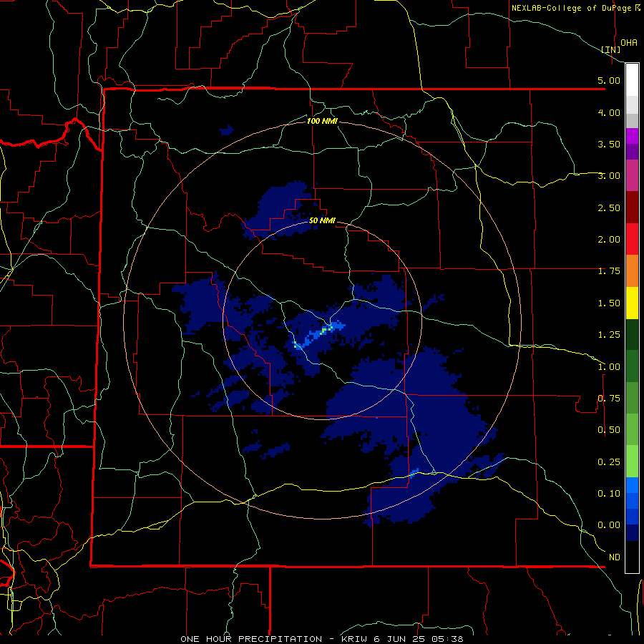Screen dimensions: 644x644
Task: Click the 1.50 legend value
Action: (x=609, y=303)
